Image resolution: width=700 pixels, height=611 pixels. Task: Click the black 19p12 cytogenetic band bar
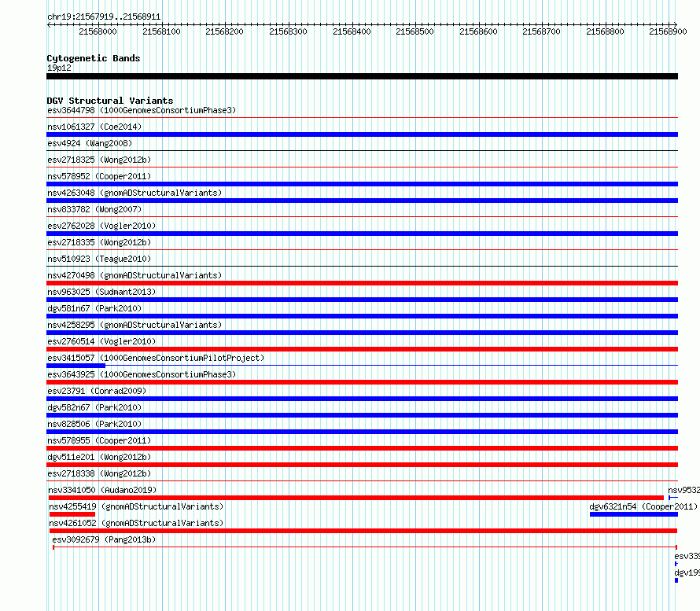point(362,76)
